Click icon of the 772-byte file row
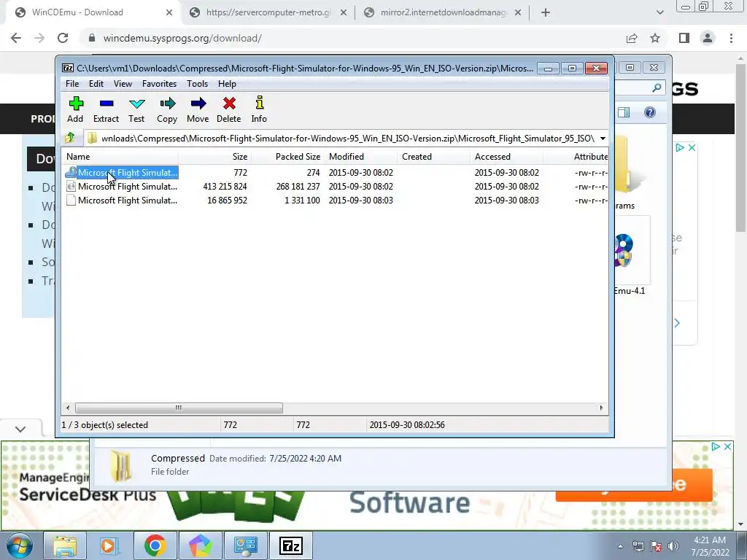The height and width of the screenshot is (560, 747). tap(71, 172)
